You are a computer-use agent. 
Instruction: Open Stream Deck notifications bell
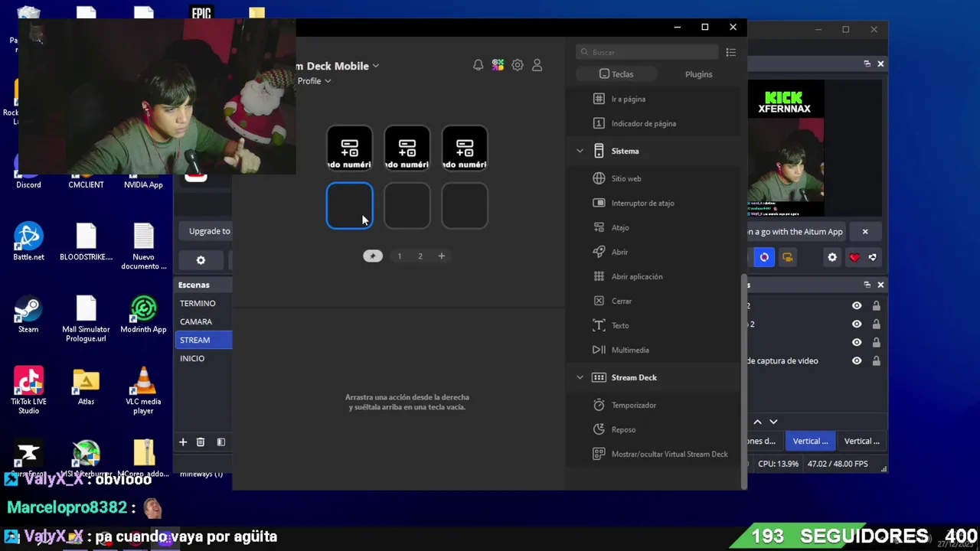pos(478,66)
